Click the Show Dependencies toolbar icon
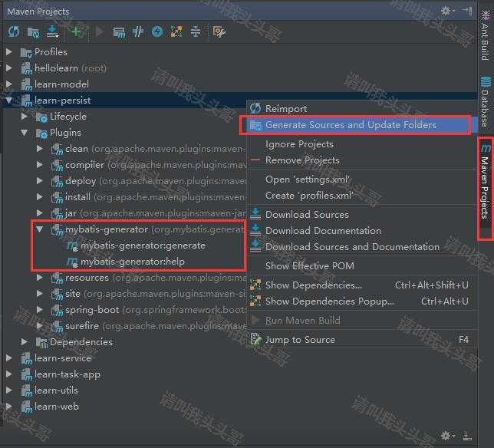 pos(176,31)
